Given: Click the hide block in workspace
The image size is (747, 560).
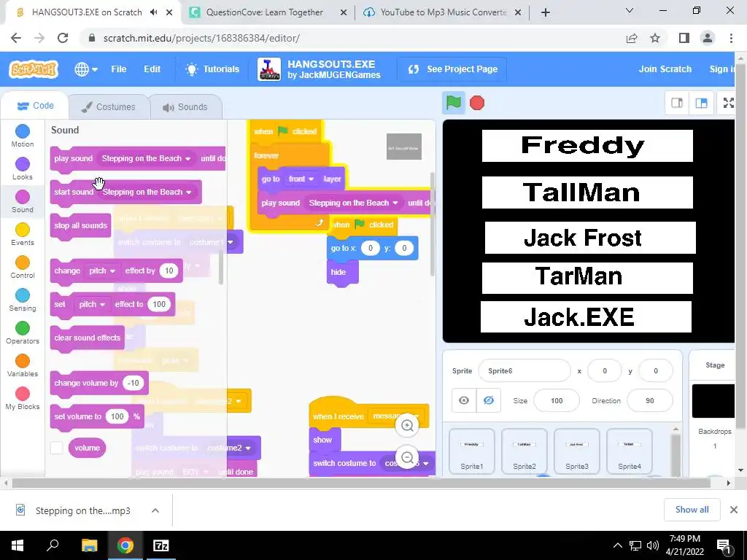Looking at the screenshot, I should coord(342,273).
